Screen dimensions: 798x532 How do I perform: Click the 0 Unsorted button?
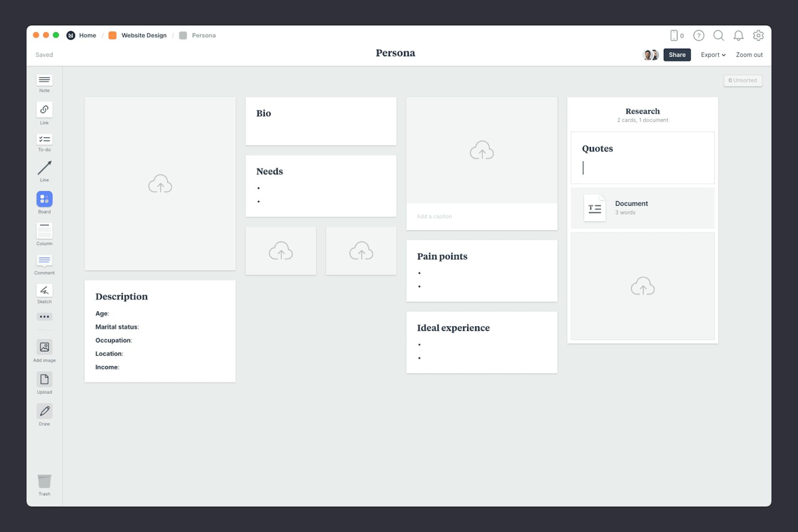point(743,80)
